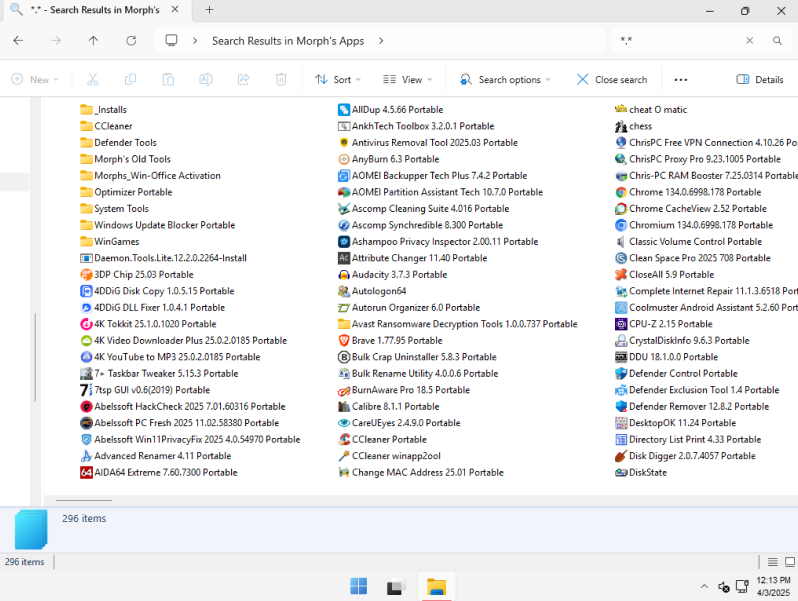Viewport: 798px width, 601px height.
Task: Expand Search options dropdown
Action: click(505, 79)
